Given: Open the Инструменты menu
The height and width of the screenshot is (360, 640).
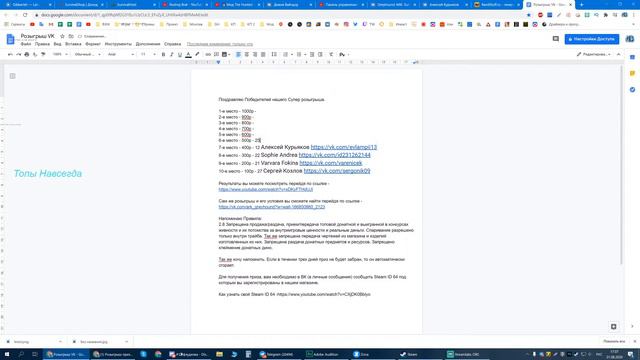Looking at the screenshot, I should (x=118, y=44).
